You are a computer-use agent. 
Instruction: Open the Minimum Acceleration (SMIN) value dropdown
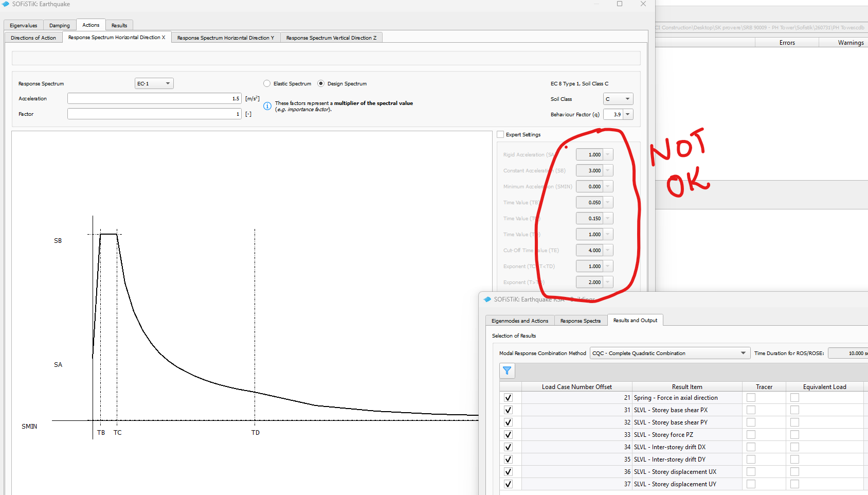point(608,186)
